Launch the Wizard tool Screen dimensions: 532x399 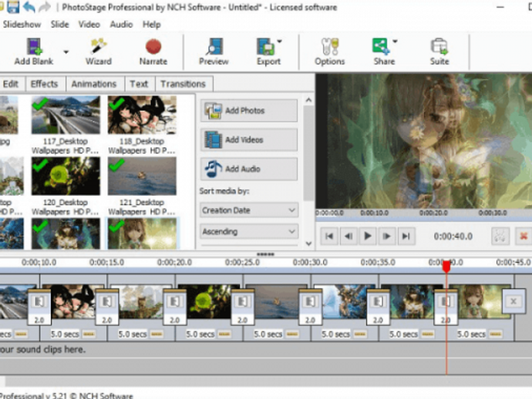pyautogui.click(x=99, y=52)
